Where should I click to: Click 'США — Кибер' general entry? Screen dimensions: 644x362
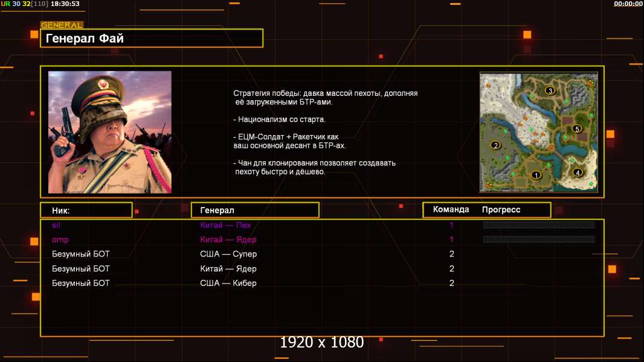(x=228, y=283)
